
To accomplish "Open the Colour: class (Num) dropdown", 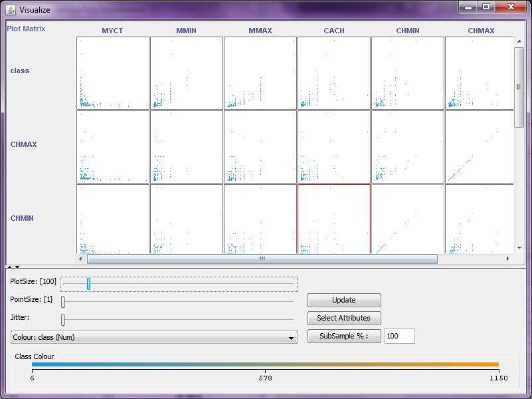I will click(x=154, y=337).
